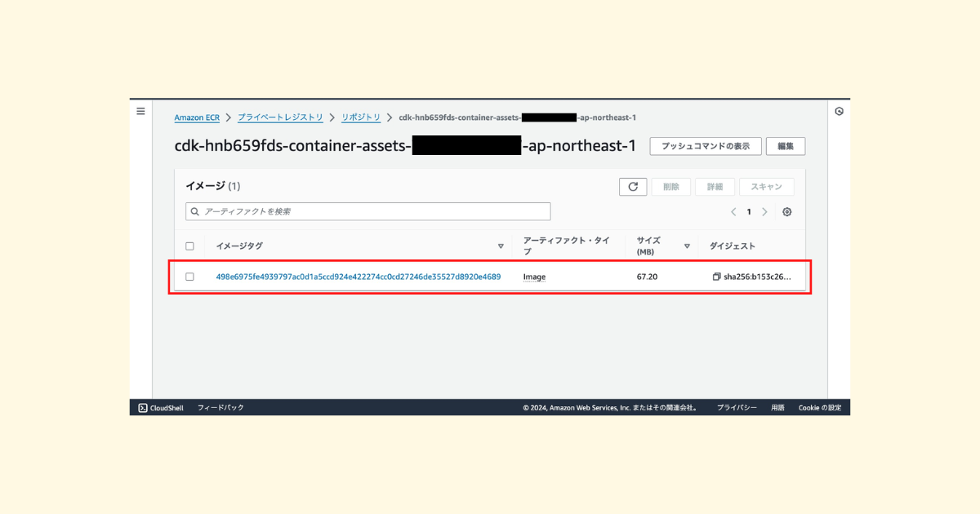The width and height of the screenshot is (980, 514).
Task: Copy the sha256 digest icon
Action: 716,277
